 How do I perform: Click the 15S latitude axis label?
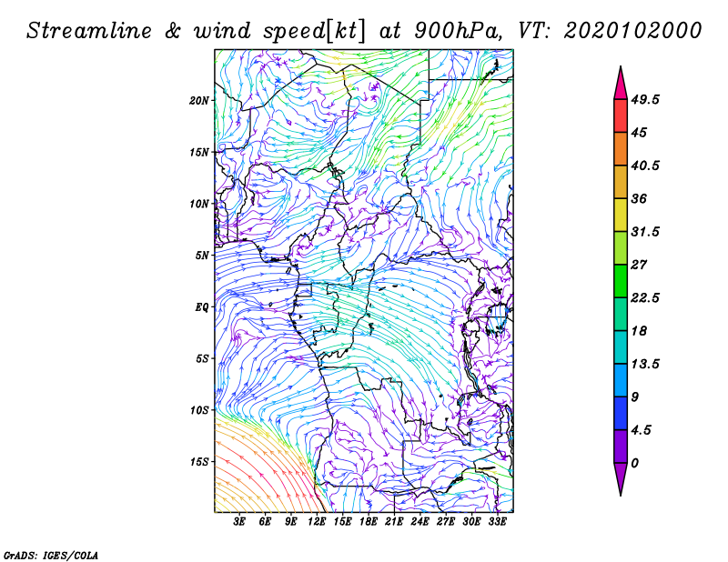click(199, 462)
